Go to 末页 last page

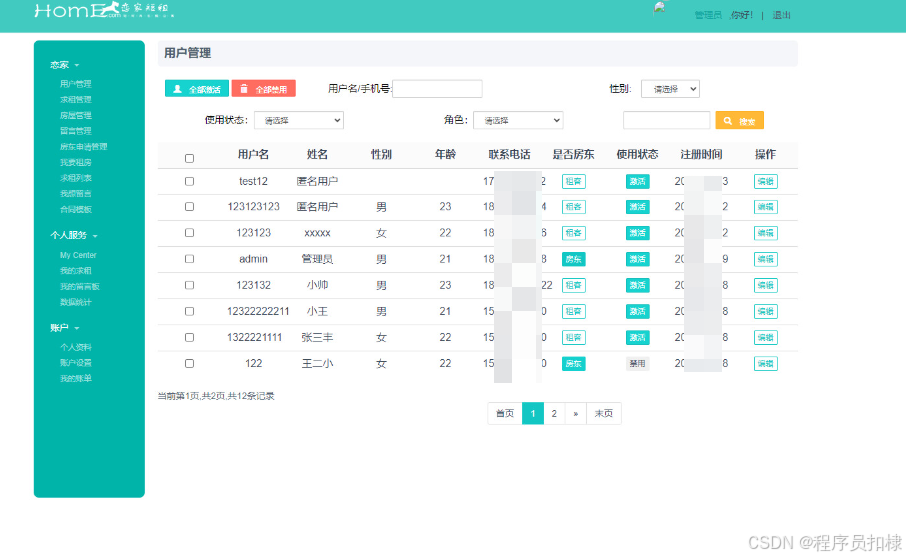604,414
